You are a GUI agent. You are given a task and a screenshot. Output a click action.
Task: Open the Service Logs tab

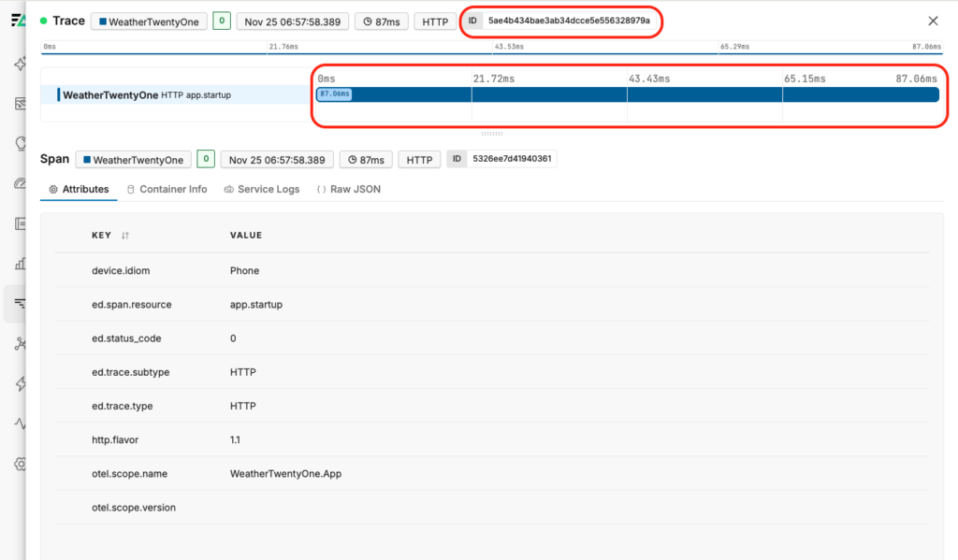click(262, 189)
